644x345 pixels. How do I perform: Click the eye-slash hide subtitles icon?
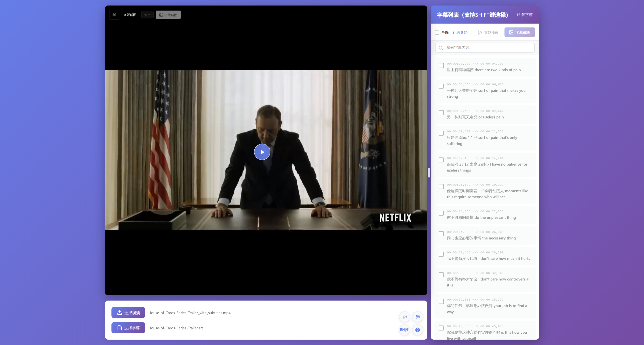pos(404,317)
